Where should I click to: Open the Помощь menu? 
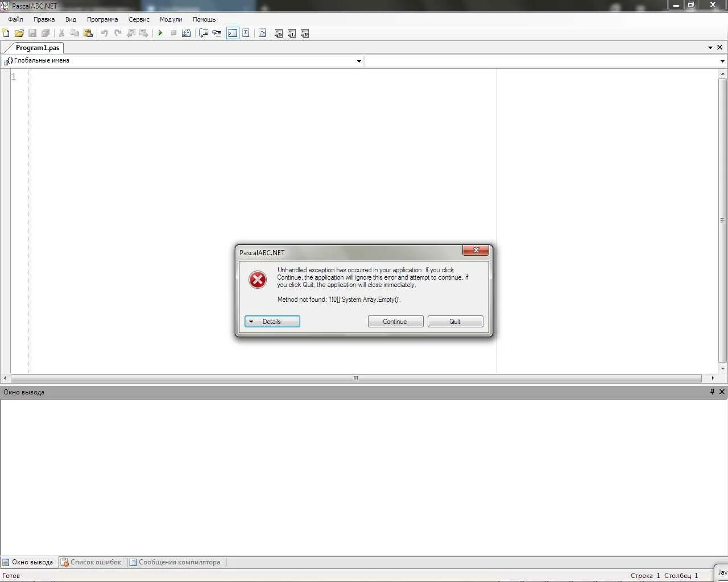pos(204,19)
